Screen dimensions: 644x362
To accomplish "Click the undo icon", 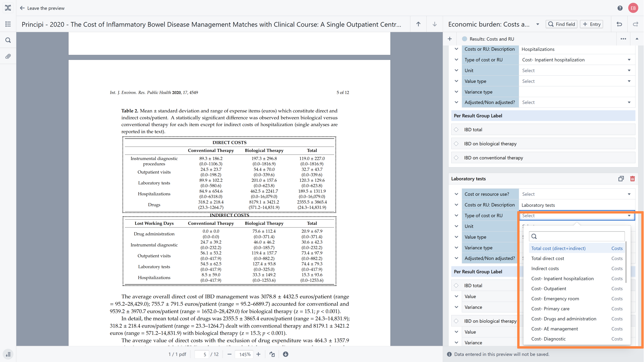I will pos(619,24).
